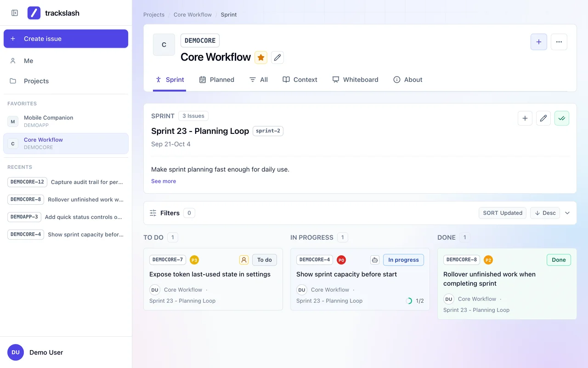
Task: Toggle the favorite star for Core Workflow
Action: click(261, 57)
